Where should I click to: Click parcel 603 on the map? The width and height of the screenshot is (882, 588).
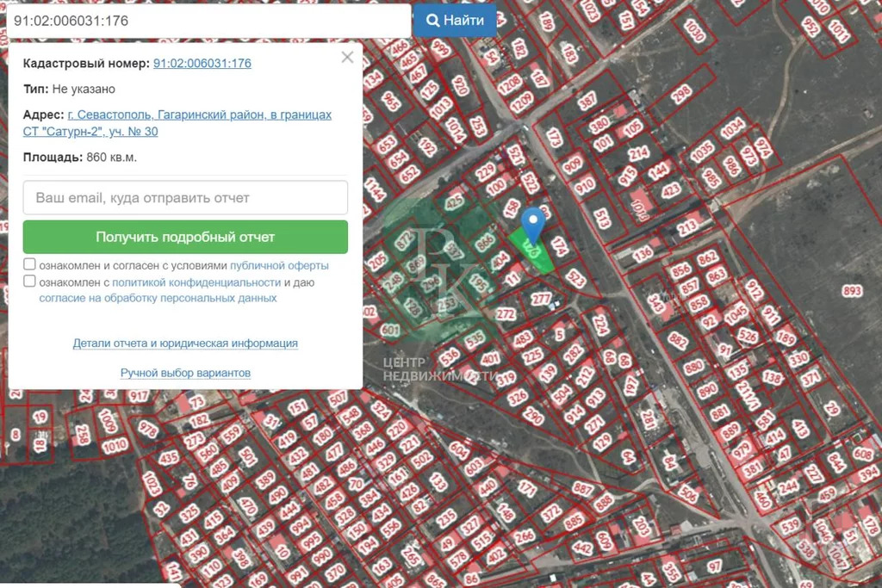474,467
